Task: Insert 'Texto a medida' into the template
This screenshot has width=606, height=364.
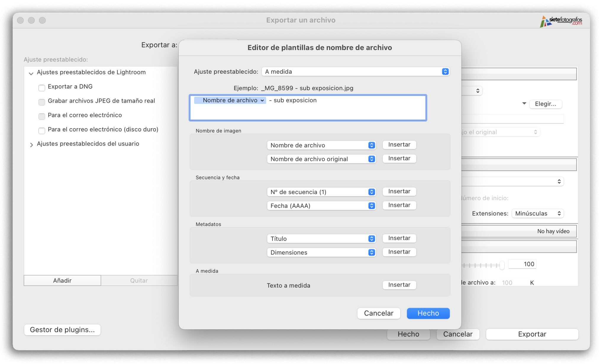Action: pyautogui.click(x=399, y=285)
